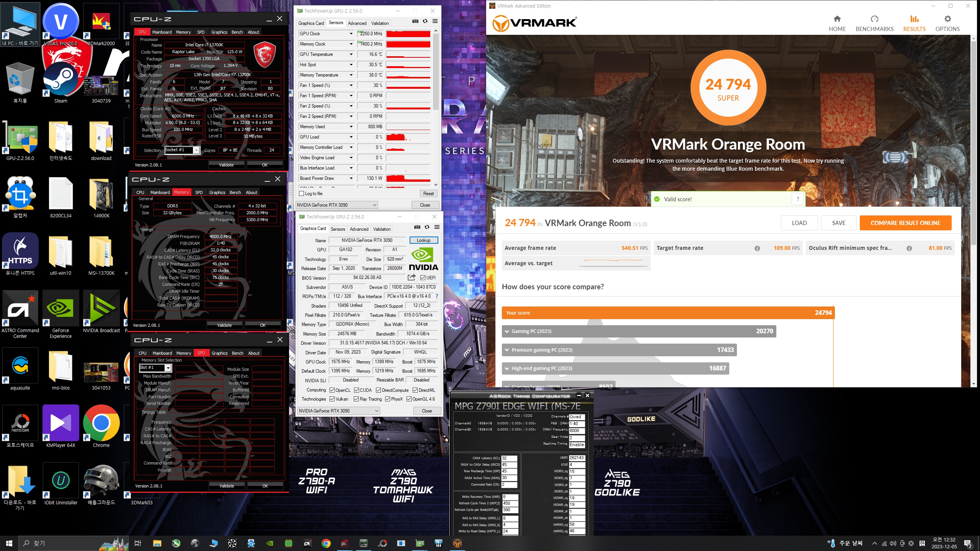Toggle OpenCL checkbox
The height and width of the screenshot is (551, 980).
[x=332, y=390]
